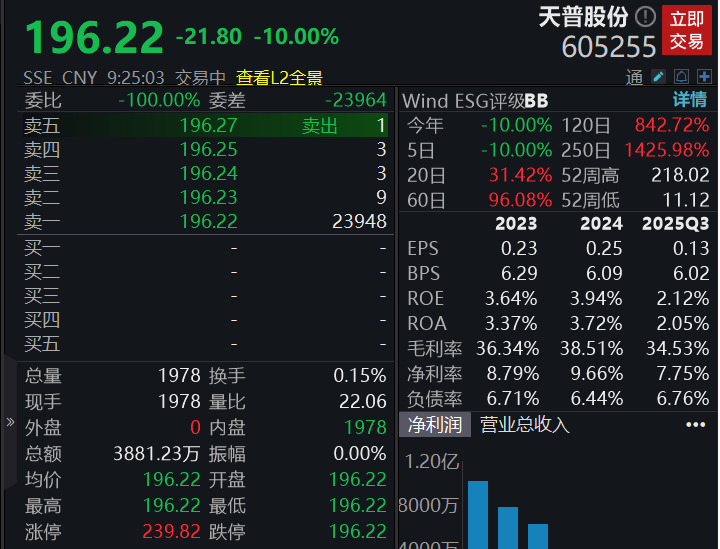The width and height of the screenshot is (720, 549).
Task: Click the plus add-to-watchlist icon
Action: point(704,77)
